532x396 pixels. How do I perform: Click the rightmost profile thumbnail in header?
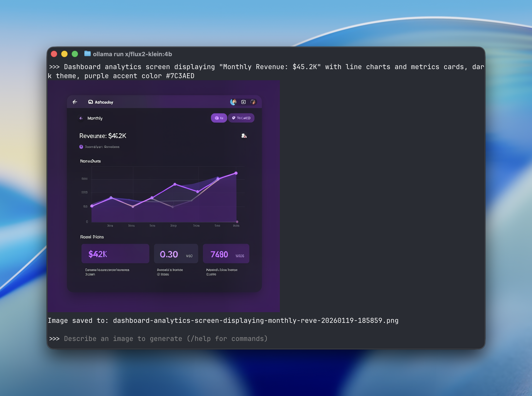pyautogui.click(x=253, y=102)
